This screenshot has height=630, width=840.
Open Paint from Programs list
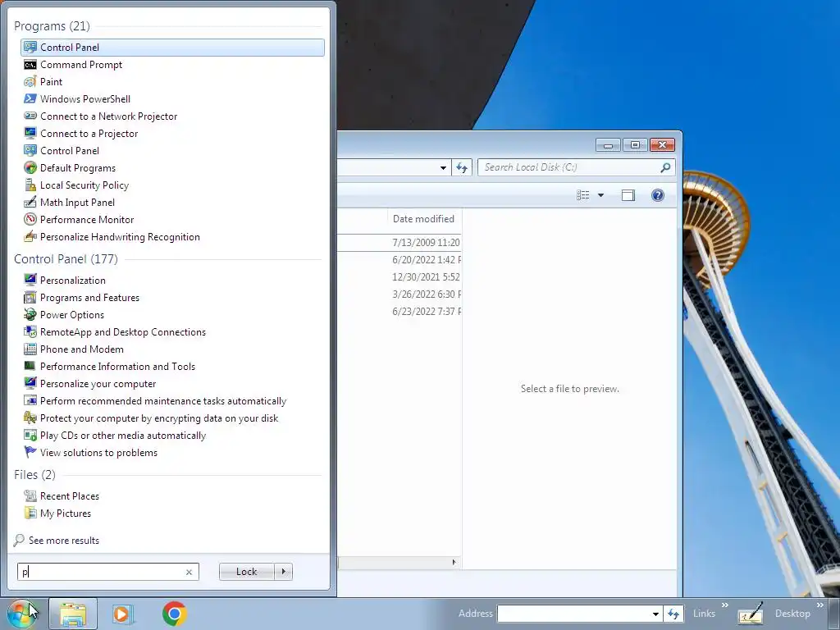click(51, 81)
